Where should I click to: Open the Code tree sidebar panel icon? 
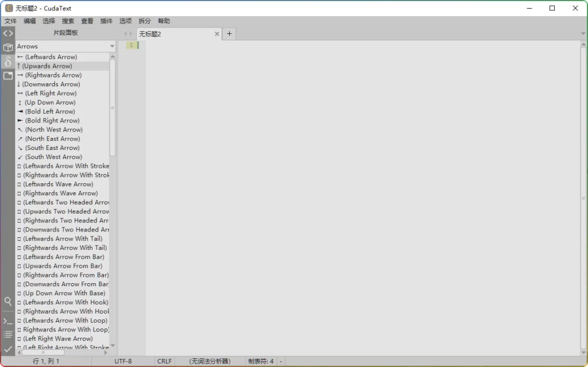8,33
